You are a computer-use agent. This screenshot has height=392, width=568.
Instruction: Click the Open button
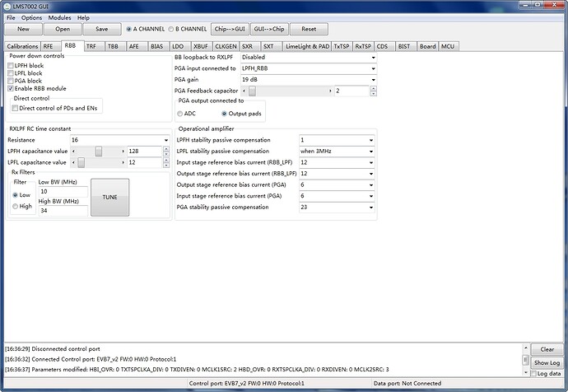tap(63, 29)
